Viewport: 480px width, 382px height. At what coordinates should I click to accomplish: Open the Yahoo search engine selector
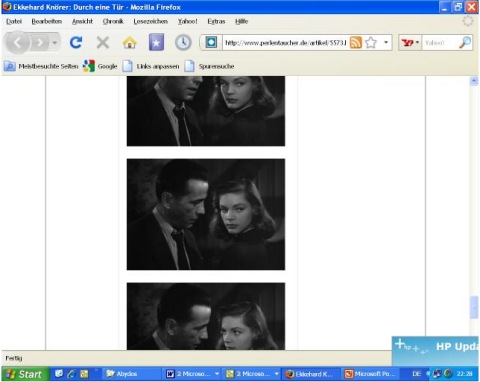tap(410, 43)
